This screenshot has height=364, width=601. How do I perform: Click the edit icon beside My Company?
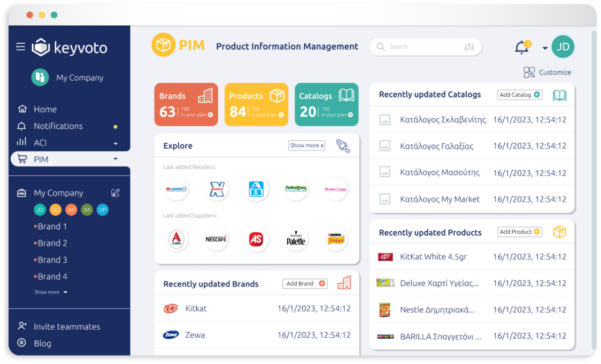[x=115, y=193]
